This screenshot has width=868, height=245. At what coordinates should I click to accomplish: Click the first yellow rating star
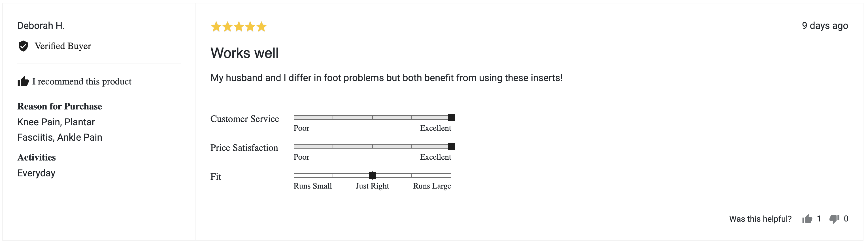coord(216,26)
